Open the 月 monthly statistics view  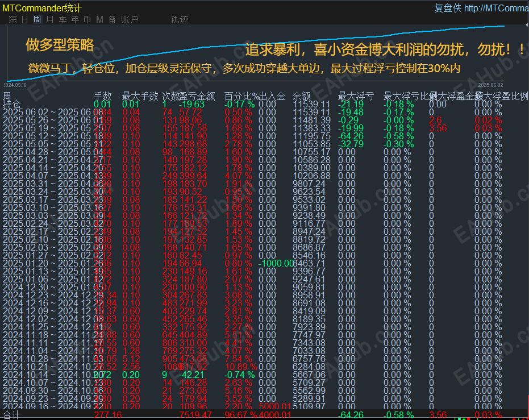click(x=49, y=19)
